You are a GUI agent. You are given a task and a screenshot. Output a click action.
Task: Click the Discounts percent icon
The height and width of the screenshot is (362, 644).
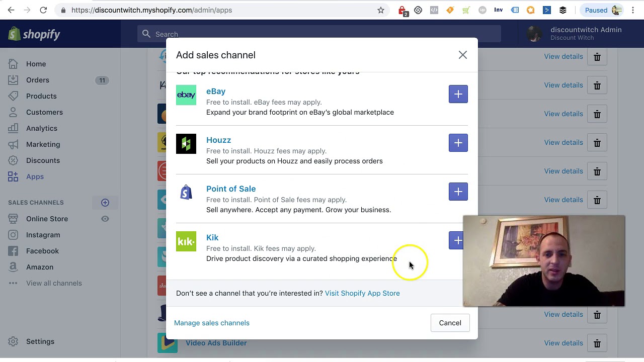tap(13, 160)
